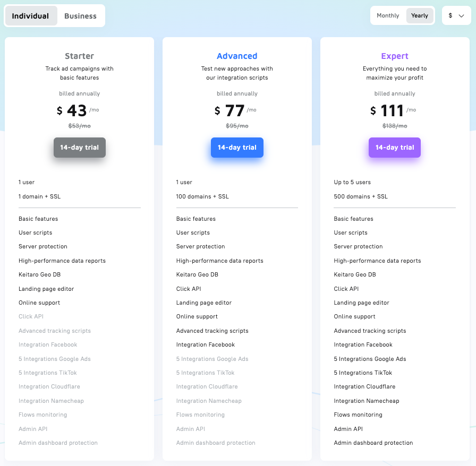Click the crossed-out $53/mo price
The width and height of the screenshot is (476, 466).
(79, 126)
